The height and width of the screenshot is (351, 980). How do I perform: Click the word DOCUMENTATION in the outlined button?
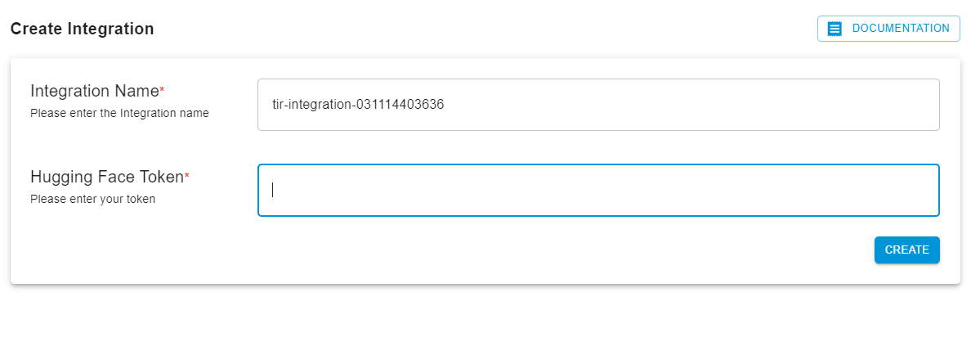[x=901, y=29]
